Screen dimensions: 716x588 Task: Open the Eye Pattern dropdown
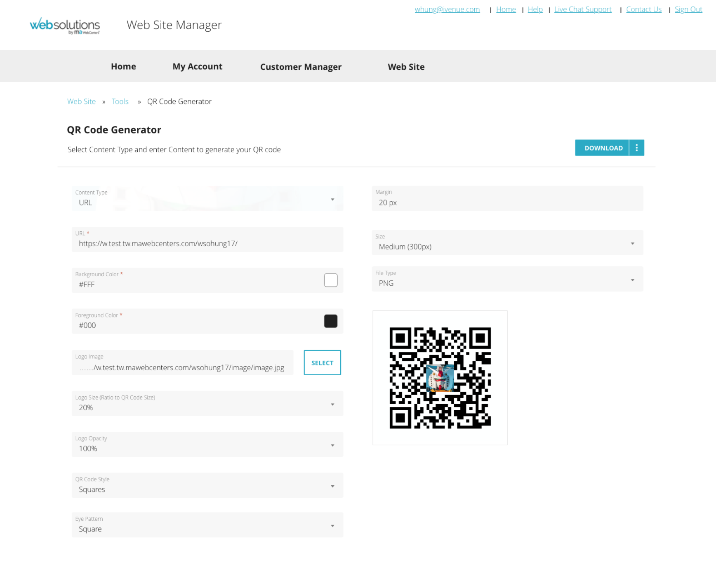coord(207,524)
